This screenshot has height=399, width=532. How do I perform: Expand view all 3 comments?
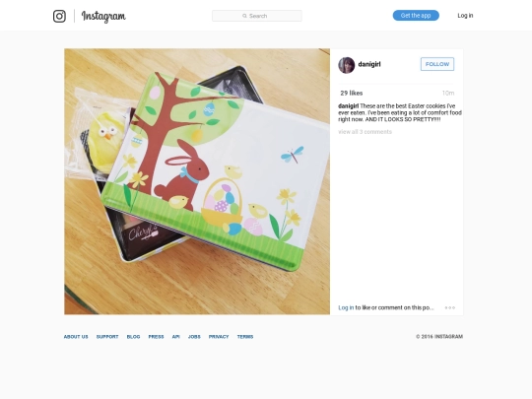click(x=366, y=132)
